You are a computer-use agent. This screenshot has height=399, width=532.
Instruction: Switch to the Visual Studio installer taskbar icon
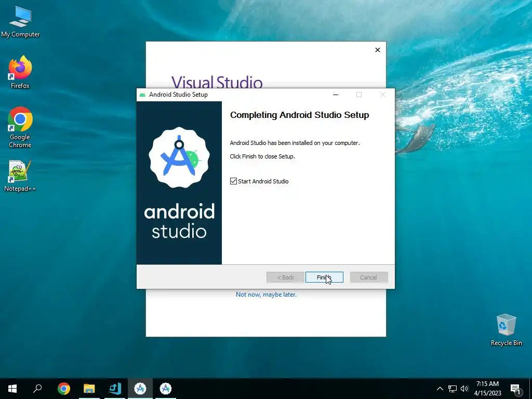point(115,389)
